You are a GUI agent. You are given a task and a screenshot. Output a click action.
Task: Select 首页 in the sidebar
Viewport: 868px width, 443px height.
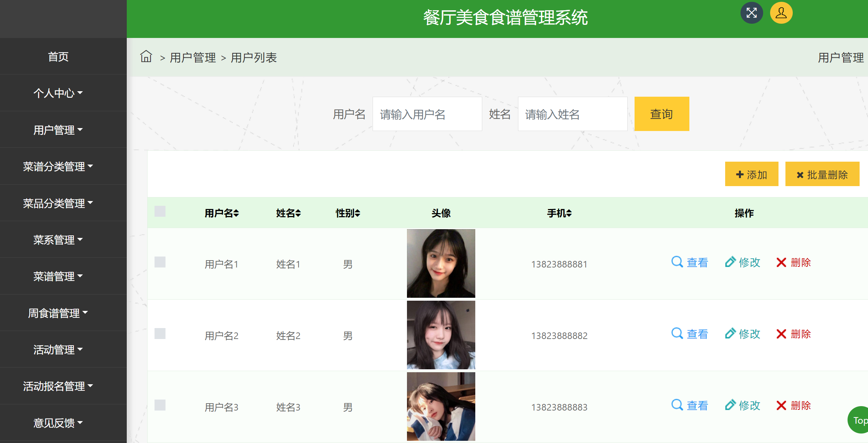pos(58,57)
